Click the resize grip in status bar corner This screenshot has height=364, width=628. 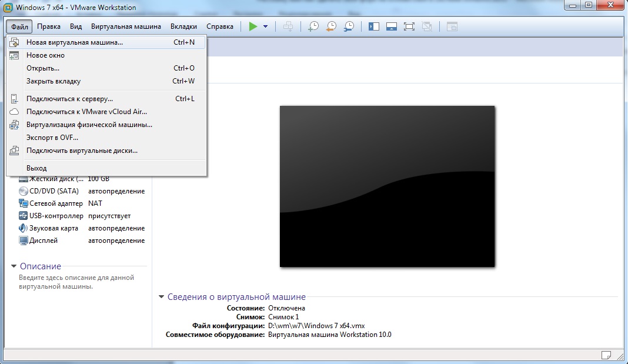[x=620, y=356]
